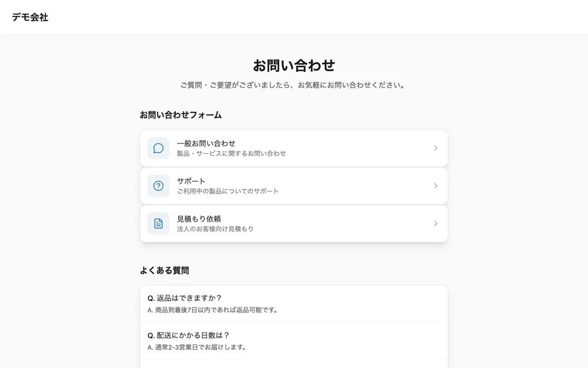Open the 見積もり依頼 chevron arrow
588x368 pixels.
point(436,223)
